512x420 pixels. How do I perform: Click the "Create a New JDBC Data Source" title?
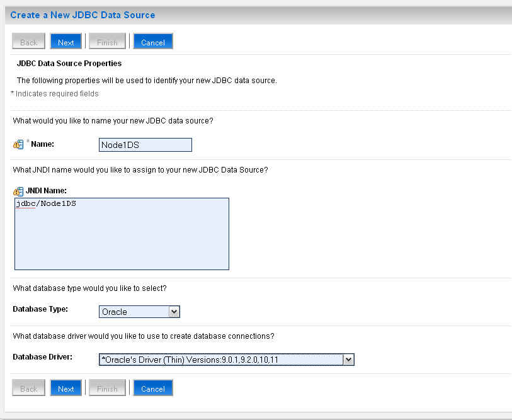point(82,14)
